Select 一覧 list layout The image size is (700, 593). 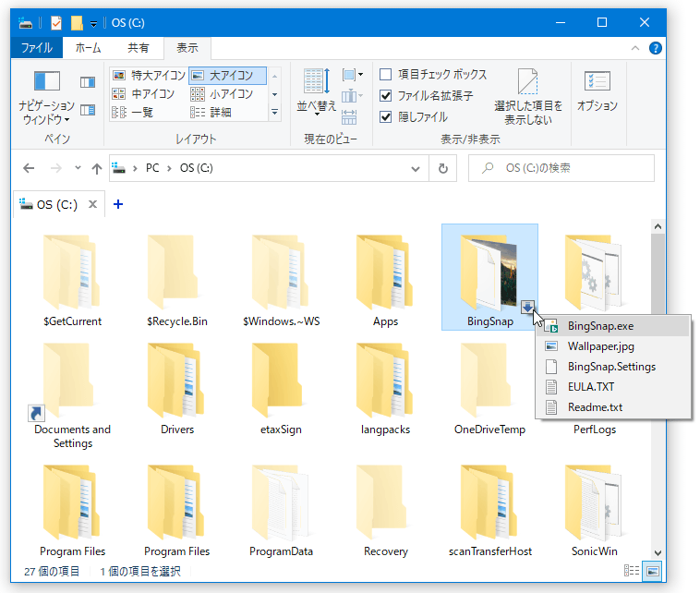tap(132, 112)
